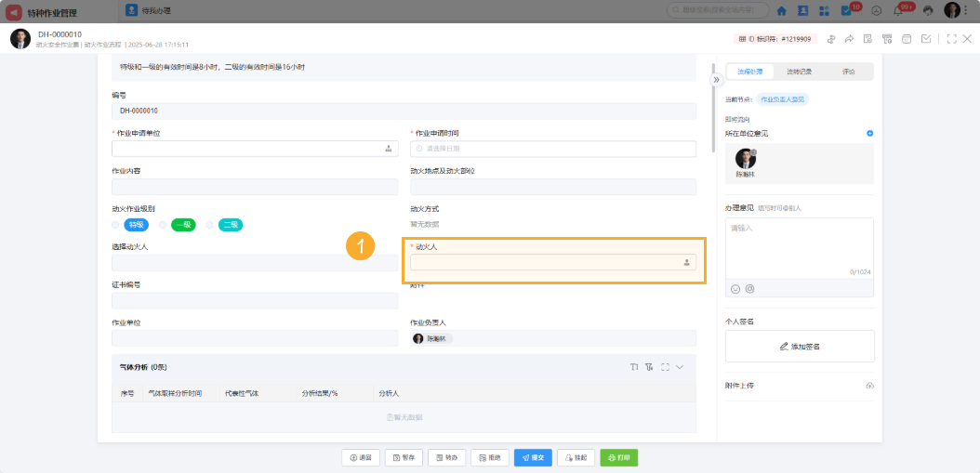Collapse the right side panel with double chevron

(716, 80)
